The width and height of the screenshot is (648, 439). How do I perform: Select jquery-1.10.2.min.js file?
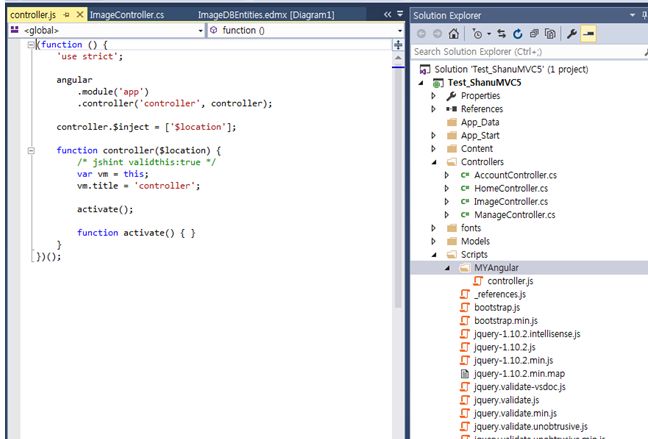coord(513,360)
